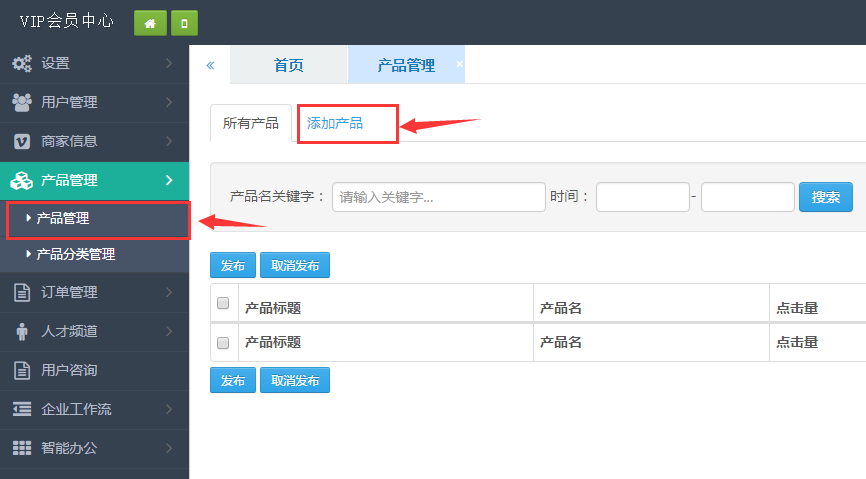Image resolution: width=866 pixels, height=479 pixels.
Task: Toggle the select-all checkbox in table header
Action: point(223,304)
